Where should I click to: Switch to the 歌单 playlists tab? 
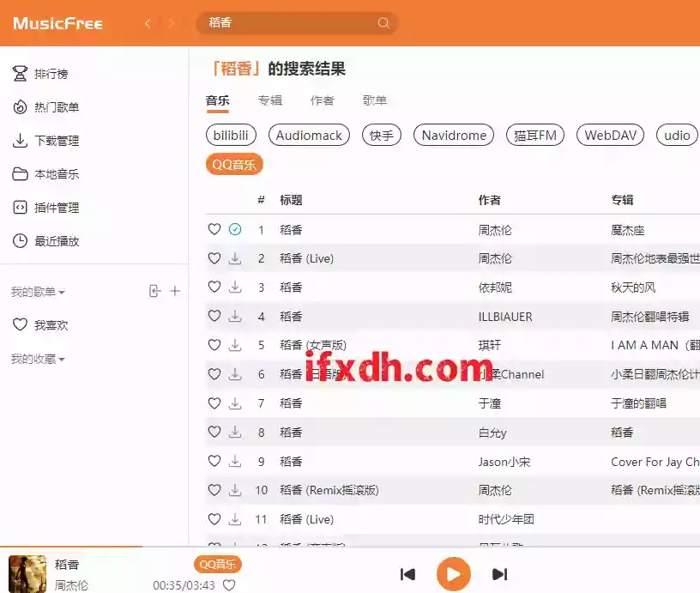(375, 100)
